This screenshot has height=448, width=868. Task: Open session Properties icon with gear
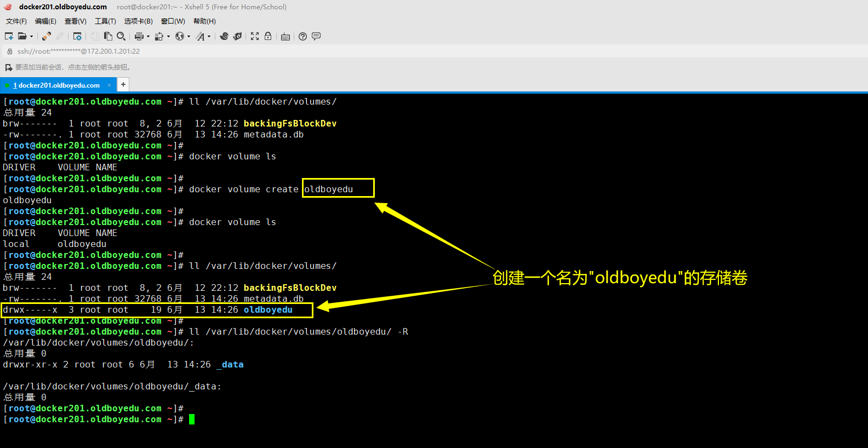click(77, 36)
